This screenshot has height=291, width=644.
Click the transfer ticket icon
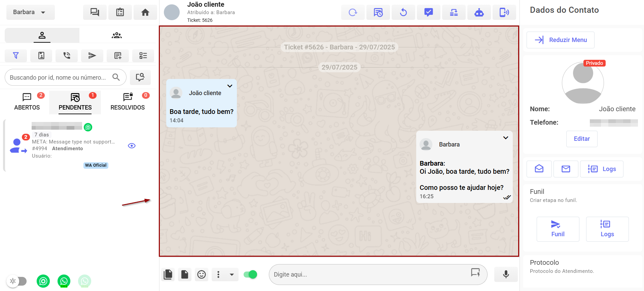(x=454, y=12)
